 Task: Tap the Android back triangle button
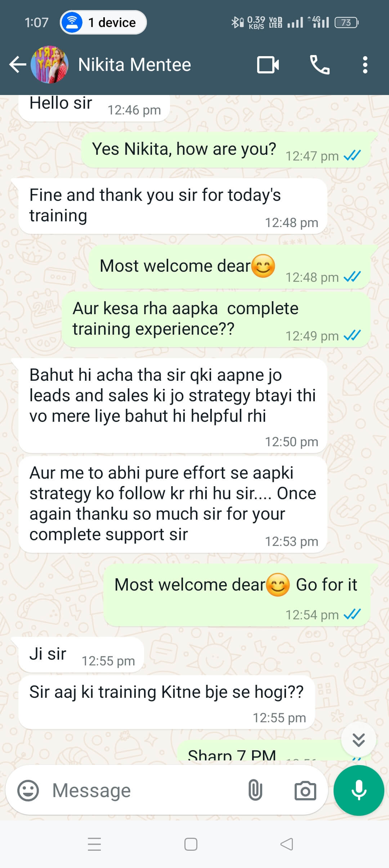(287, 844)
